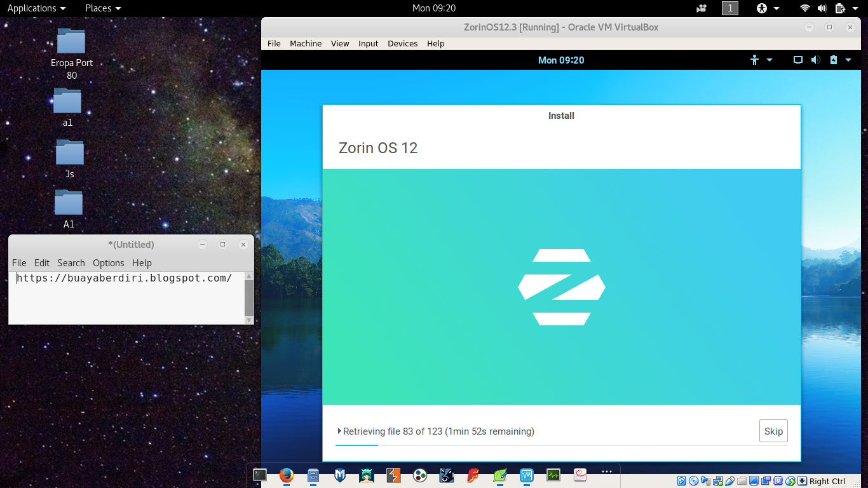Click Skip button in Zorin installer
Viewport: 868px width, 488px height.
click(773, 431)
